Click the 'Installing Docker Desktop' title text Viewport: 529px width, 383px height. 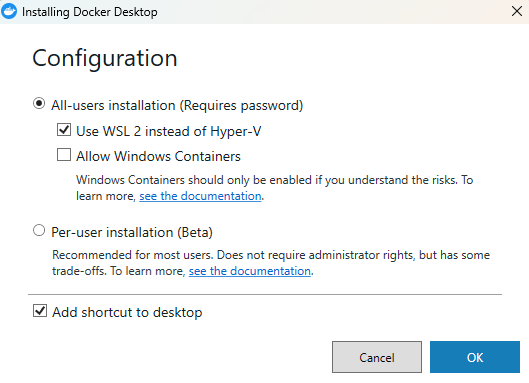90,12
